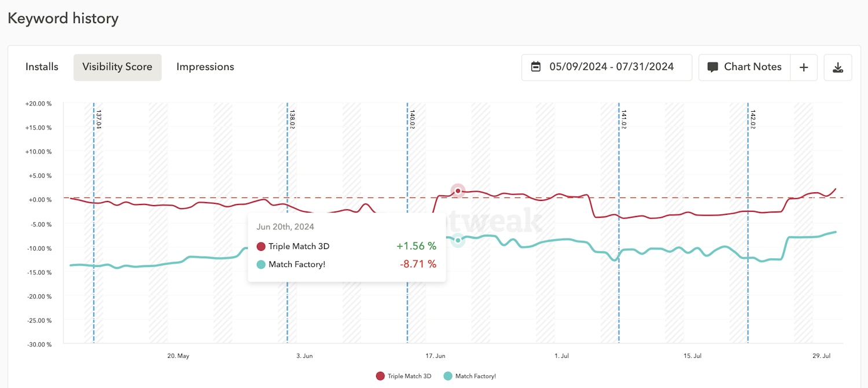Screen dimensions: 868x388
Task: Hide the Triple Match 3D tooltip entry
Action: (299, 246)
